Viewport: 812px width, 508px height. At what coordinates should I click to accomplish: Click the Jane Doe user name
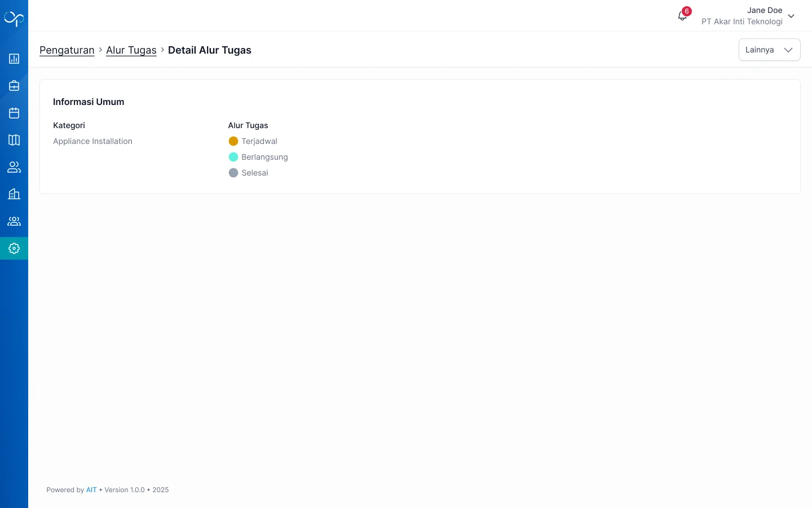tap(765, 10)
